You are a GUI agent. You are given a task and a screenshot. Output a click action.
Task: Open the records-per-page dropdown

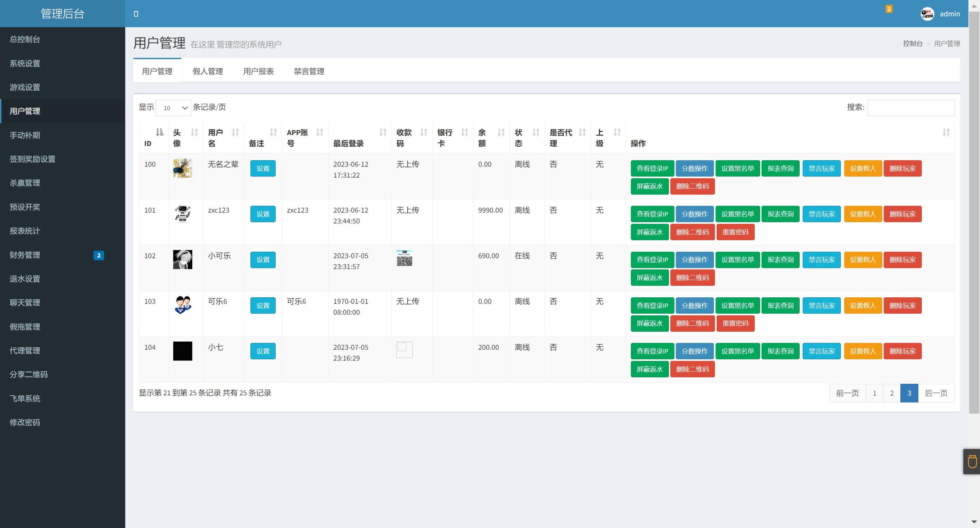[x=173, y=108]
